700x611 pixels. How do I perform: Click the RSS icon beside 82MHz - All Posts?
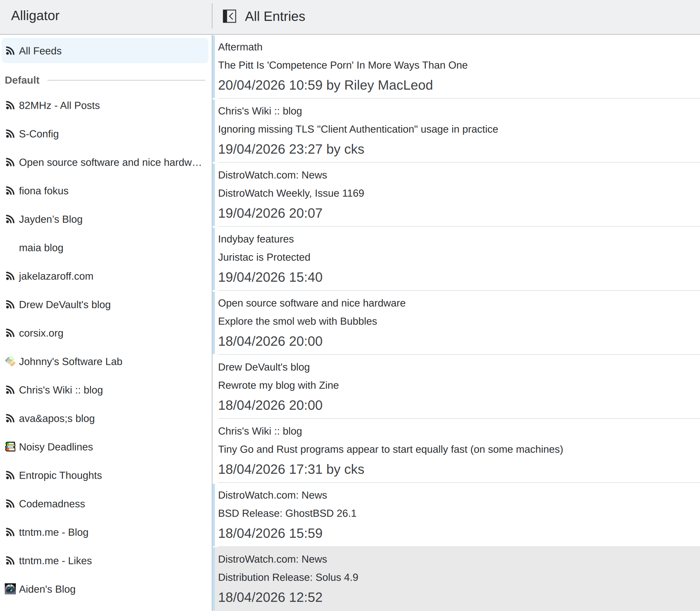point(10,106)
